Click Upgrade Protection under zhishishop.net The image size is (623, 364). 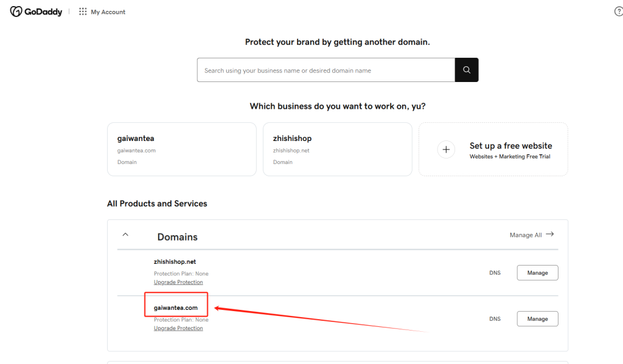click(178, 282)
